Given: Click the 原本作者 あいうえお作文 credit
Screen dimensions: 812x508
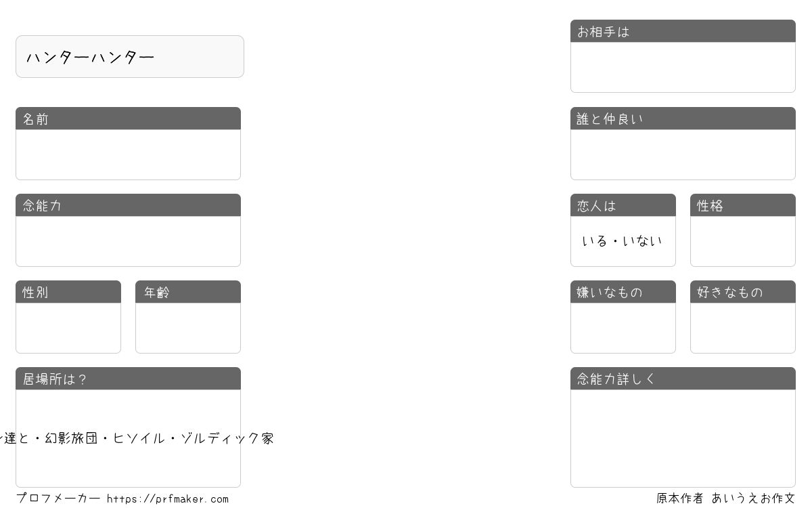Looking at the screenshot, I should [725, 499].
